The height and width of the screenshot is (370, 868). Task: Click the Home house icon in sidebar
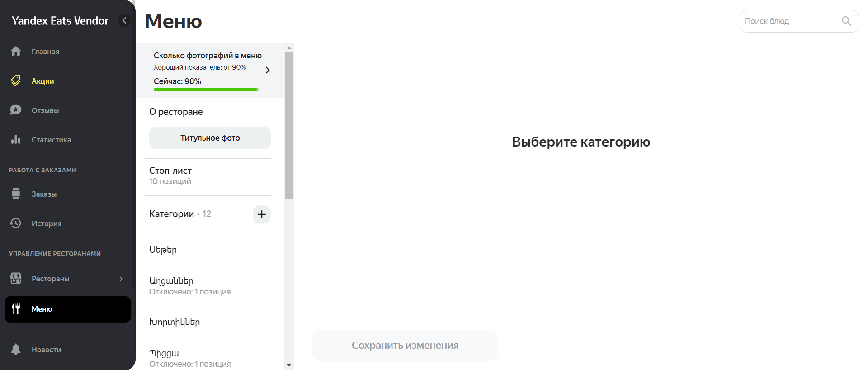click(16, 52)
